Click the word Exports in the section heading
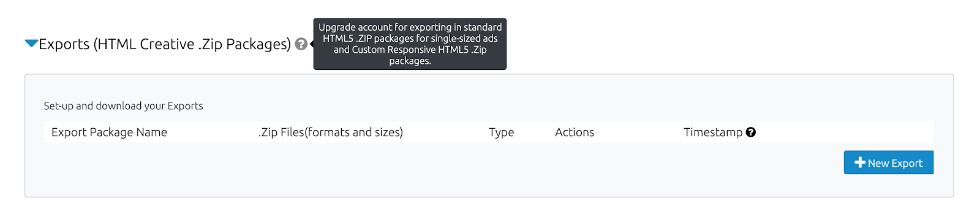The image size is (980, 222). (x=64, y=44)
